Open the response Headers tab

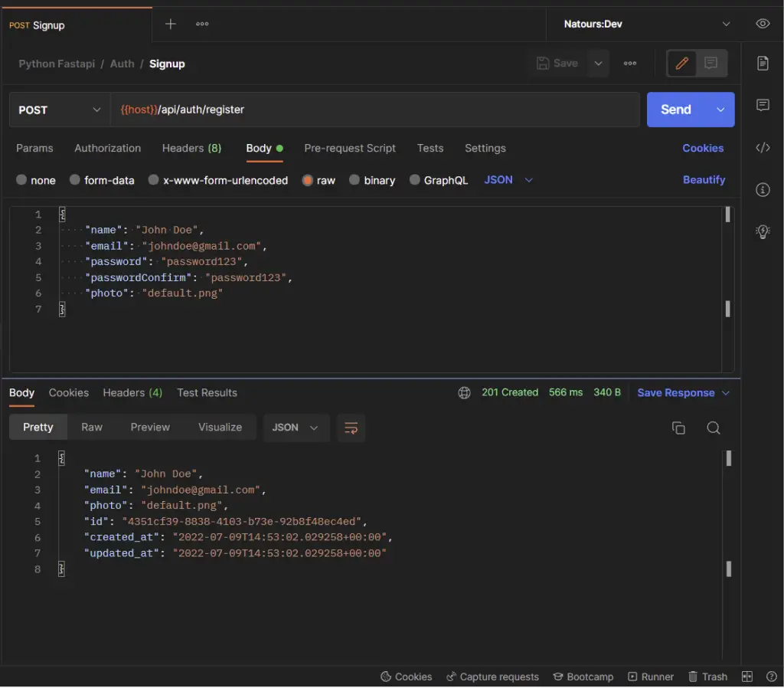pos(132,392)
